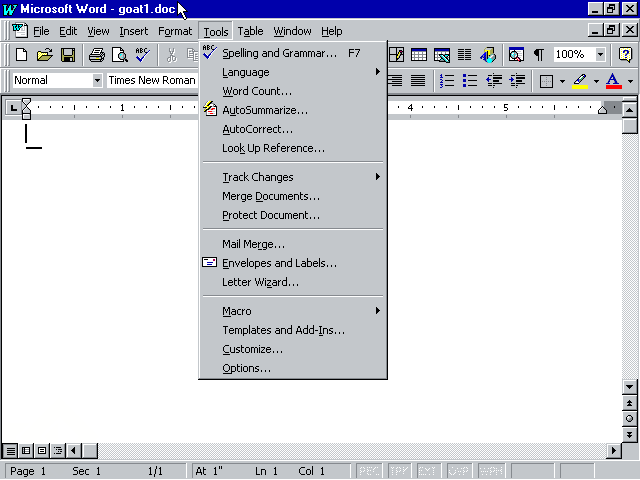Click Select Browse Object circle button
The image size is (640, 480).
(x=629, y=418)
